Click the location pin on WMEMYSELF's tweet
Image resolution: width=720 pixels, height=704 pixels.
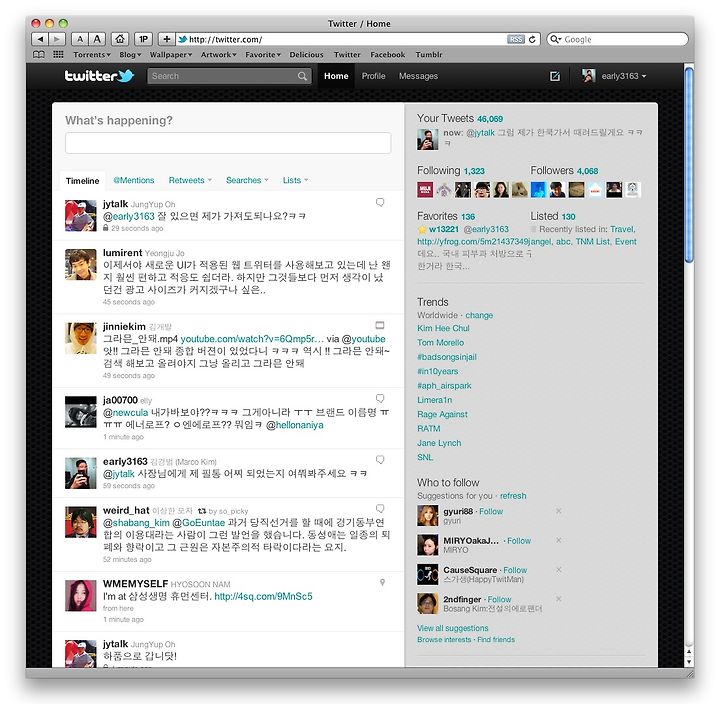pyautogui.click(x=382, y=582)
